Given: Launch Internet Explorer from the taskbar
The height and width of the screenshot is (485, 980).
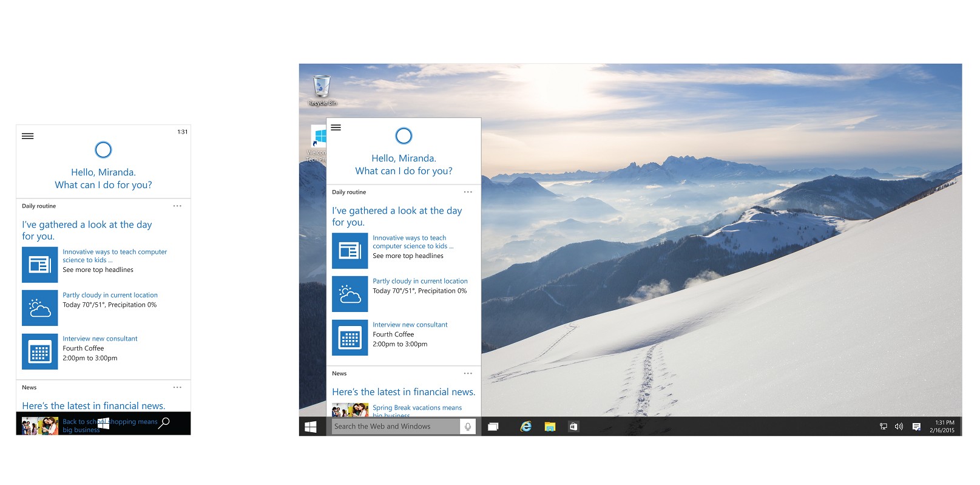Looking at the screenshot, I should 526,427.
